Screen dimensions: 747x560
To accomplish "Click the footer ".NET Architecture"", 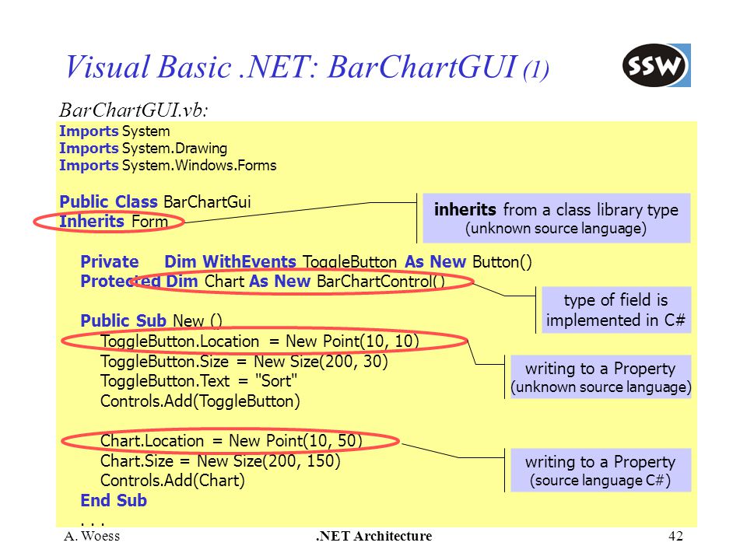I will coord(374,536).
